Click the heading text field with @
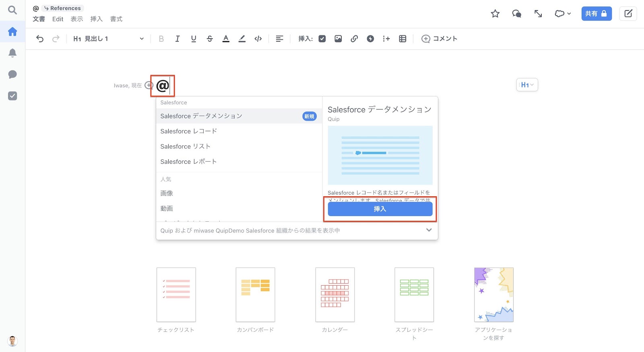This screenshot has height=352, width=644. 163,86
